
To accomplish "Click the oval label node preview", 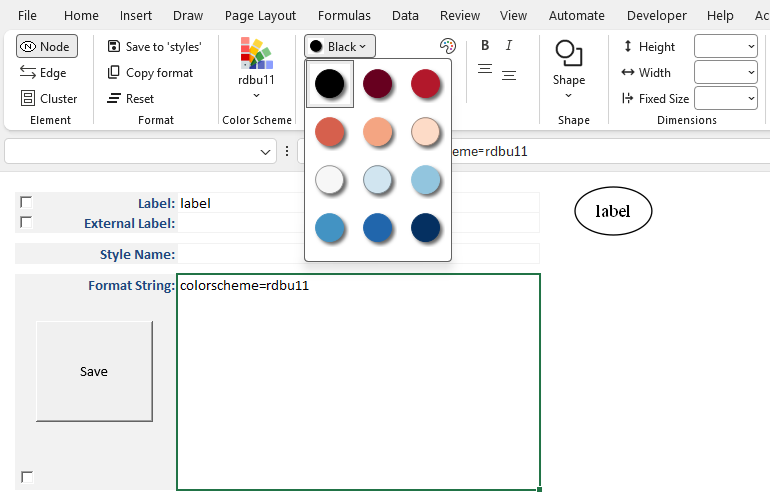I will (x=613, y=211).
